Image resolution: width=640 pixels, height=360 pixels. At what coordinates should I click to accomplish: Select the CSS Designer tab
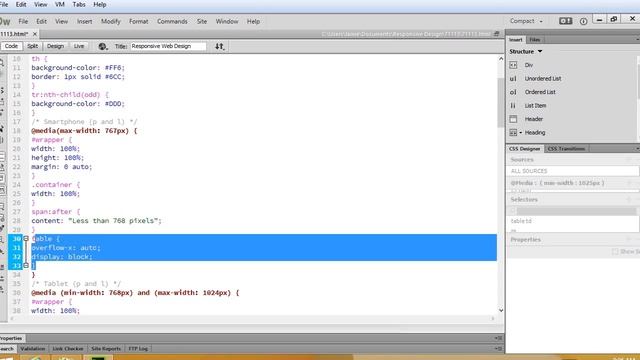point(524,149)
